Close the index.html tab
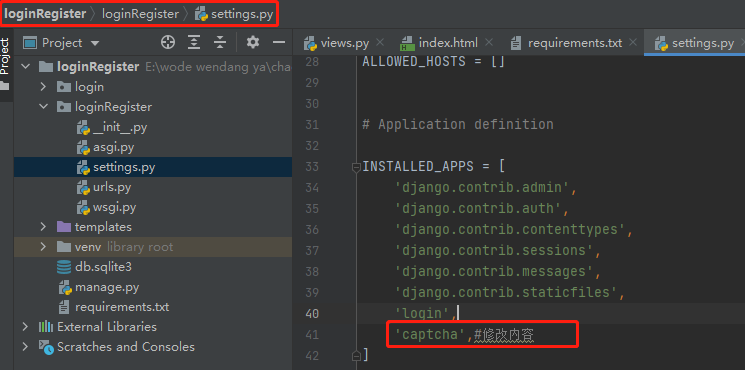This screenshot has height=370, width=745. [490, 43]
